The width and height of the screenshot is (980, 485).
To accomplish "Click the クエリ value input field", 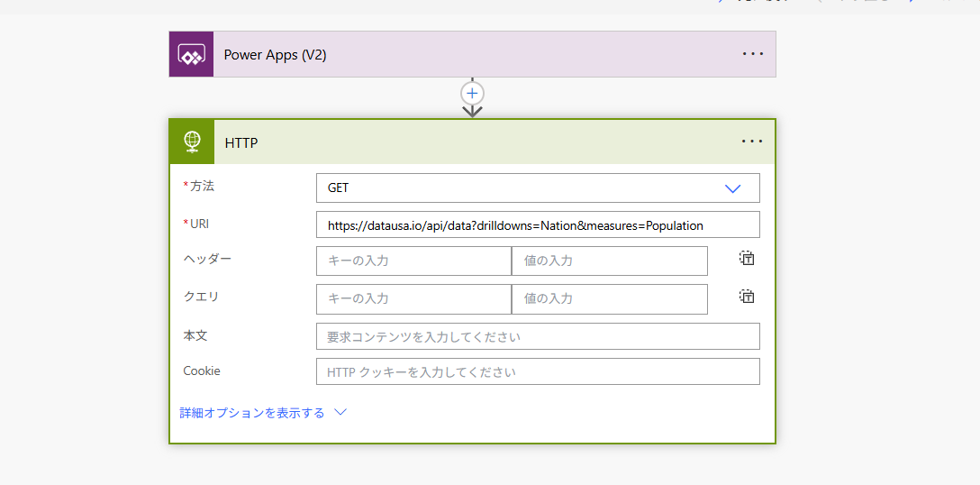I will (610, 299).
